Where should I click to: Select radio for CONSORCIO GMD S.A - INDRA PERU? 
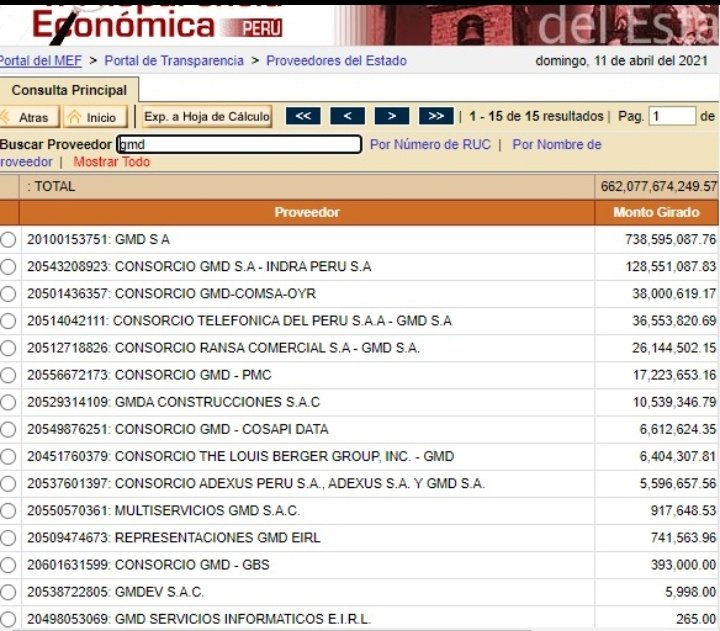[x=8, y=267]
